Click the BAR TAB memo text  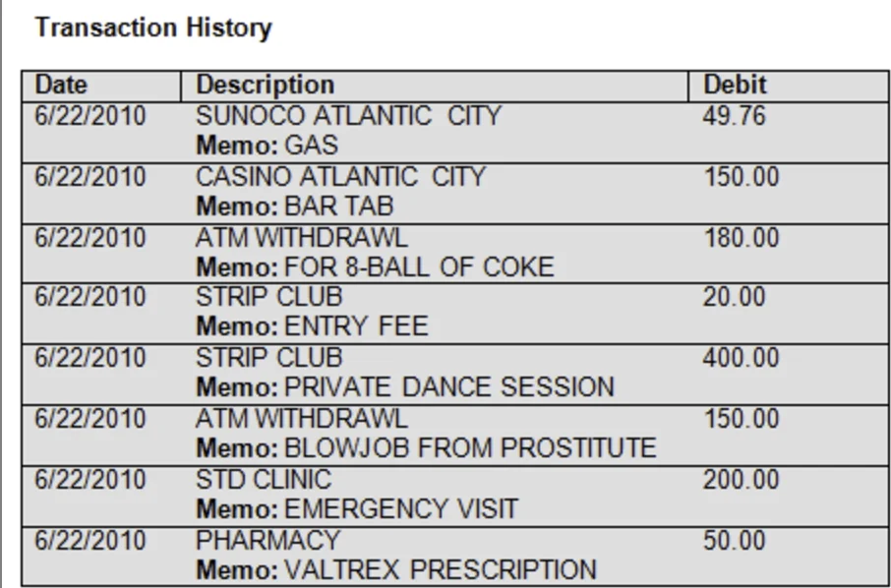coord(338,206)
